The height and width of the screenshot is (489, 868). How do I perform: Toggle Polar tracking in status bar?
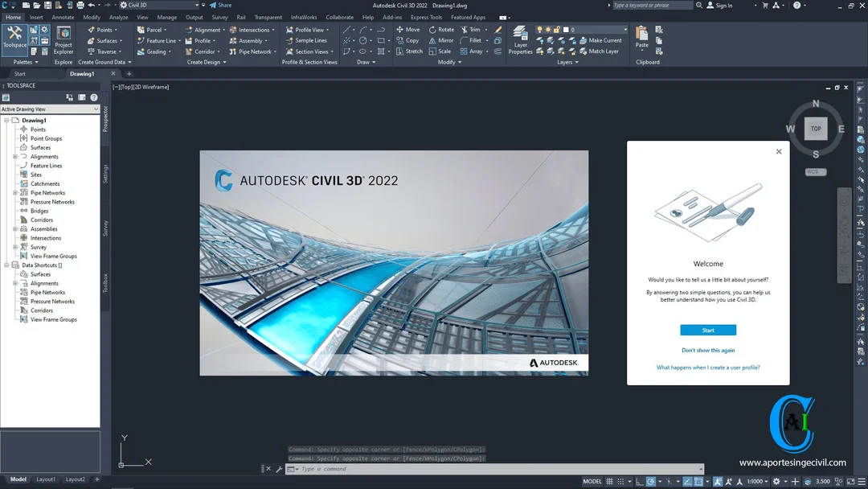[x=651, y=481]
